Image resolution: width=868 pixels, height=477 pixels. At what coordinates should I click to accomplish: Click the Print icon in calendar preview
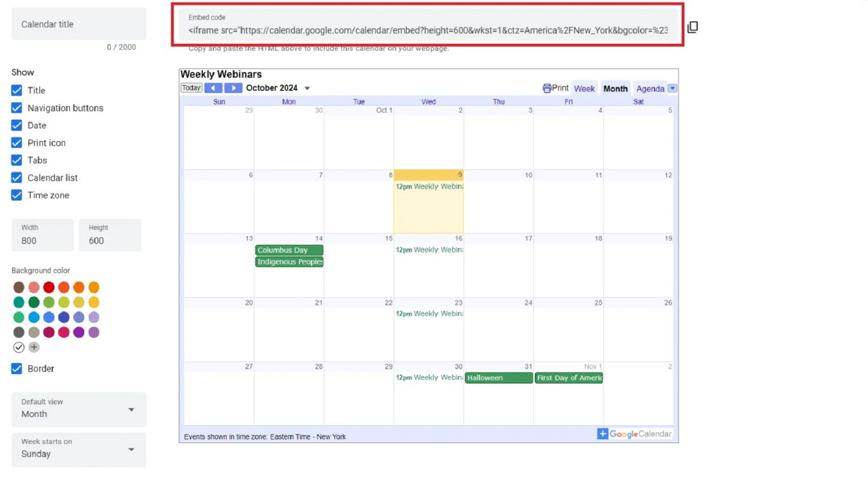(x=547, y=88)
